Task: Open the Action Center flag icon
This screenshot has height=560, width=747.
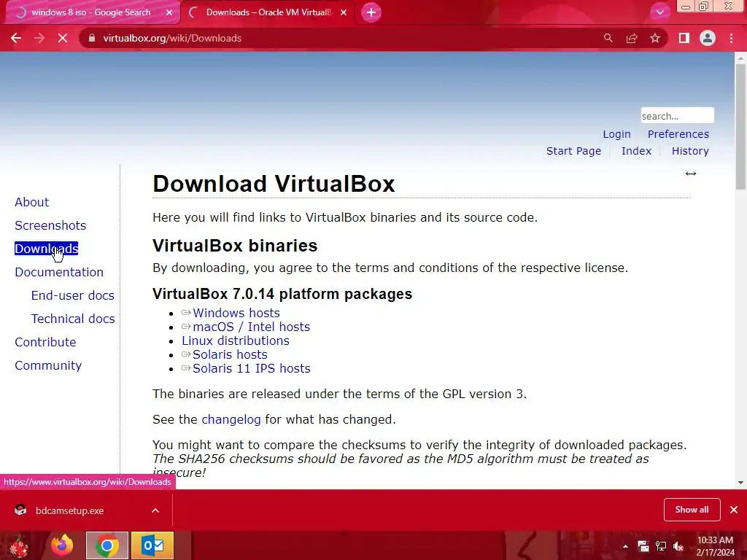Action: (643, 546)
